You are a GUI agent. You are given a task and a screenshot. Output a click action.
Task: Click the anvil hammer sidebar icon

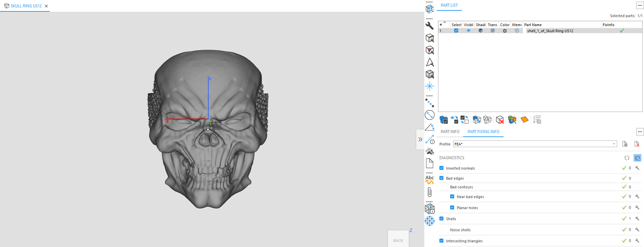pos(430,151)
